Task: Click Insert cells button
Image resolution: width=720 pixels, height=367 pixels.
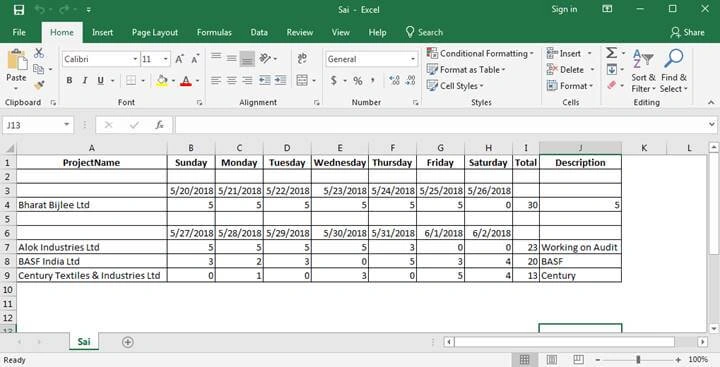Action: [569, 53]
